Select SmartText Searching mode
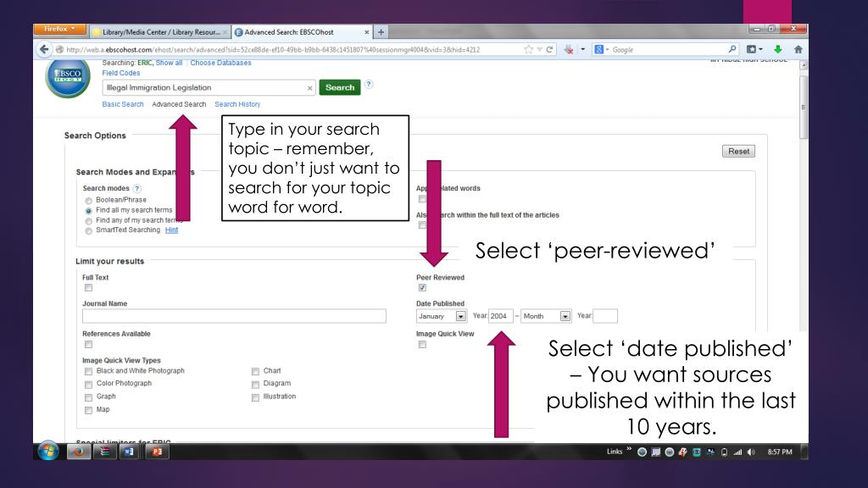 coord(88,230)
